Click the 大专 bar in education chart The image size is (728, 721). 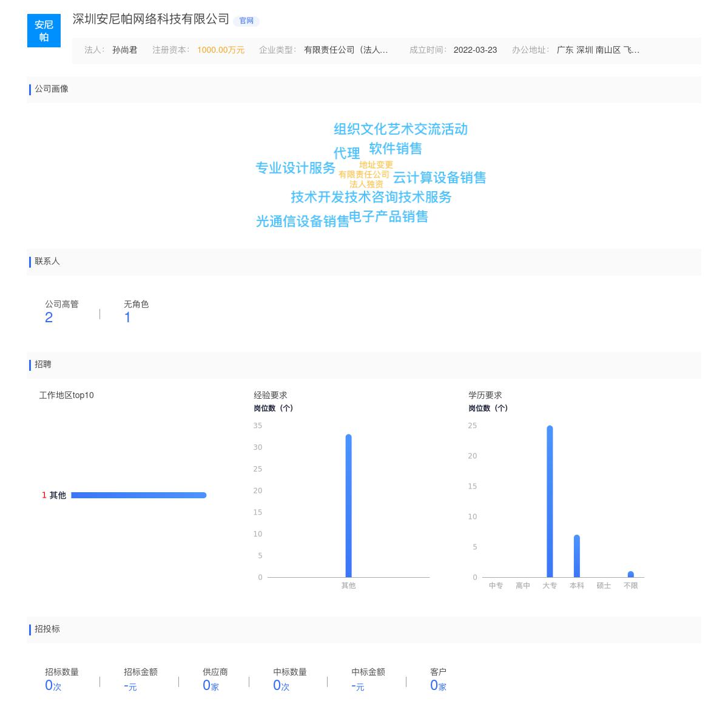[550, 501]
